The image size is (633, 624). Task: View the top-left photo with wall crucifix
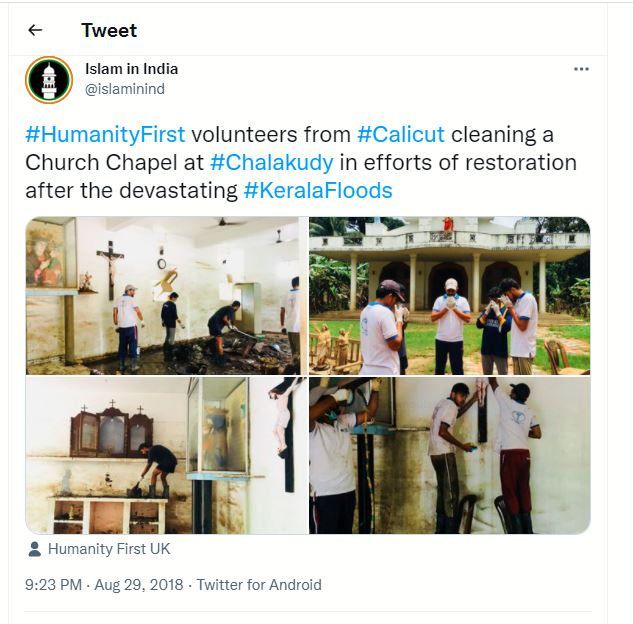(x=167, y=295)
